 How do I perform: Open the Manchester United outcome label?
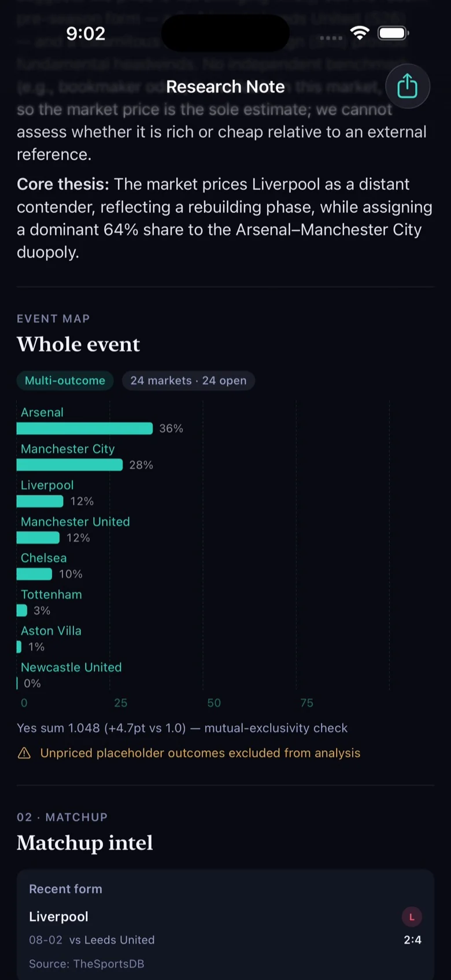tap(75, 521)
